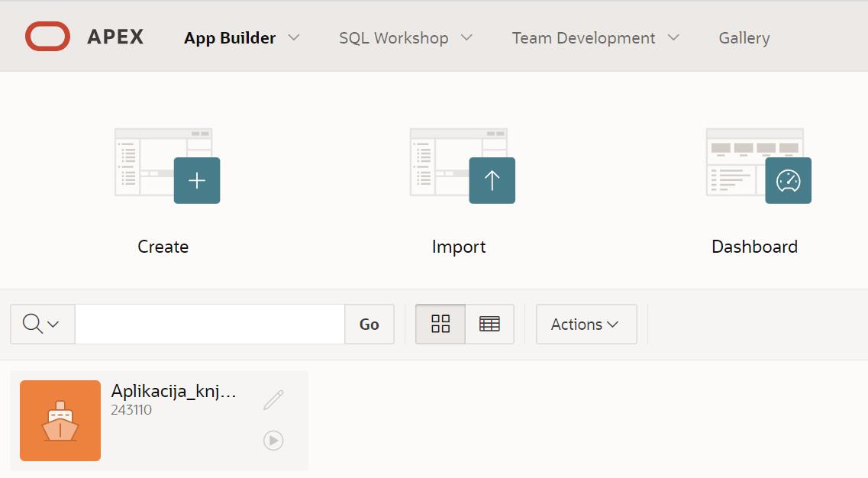Switch to report table view

click(x=489, y=325)
